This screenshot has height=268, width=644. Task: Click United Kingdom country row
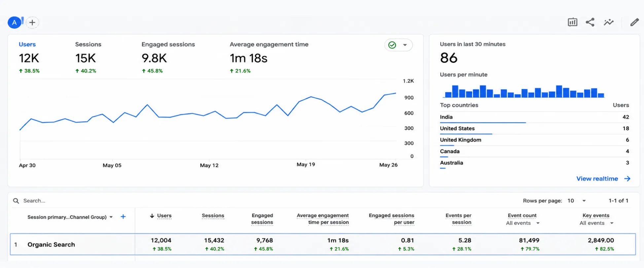tap(534, 140)
